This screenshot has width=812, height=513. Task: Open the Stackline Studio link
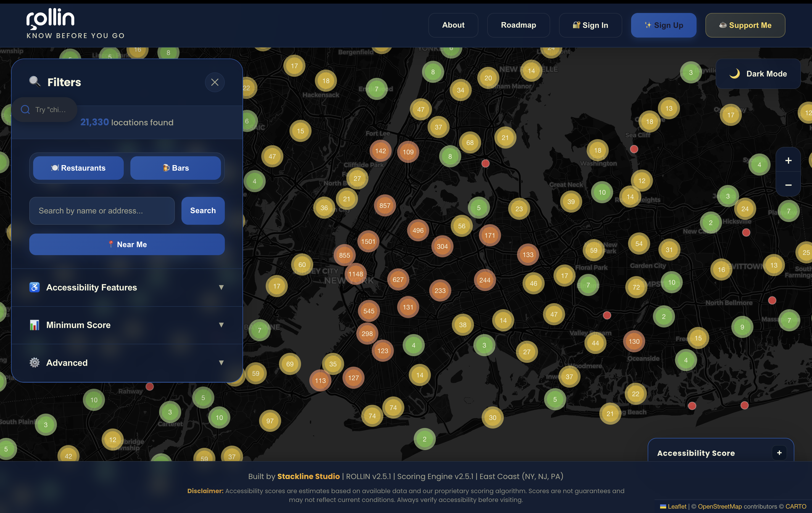(x=308, y=476)
